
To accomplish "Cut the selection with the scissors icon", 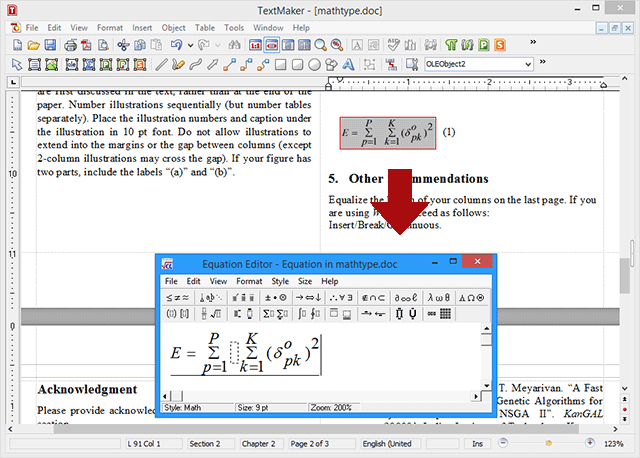I will click(123, 45).
